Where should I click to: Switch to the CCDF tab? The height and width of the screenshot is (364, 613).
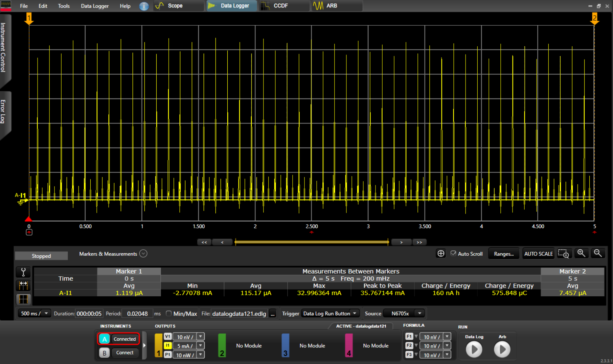coord(284,6)
